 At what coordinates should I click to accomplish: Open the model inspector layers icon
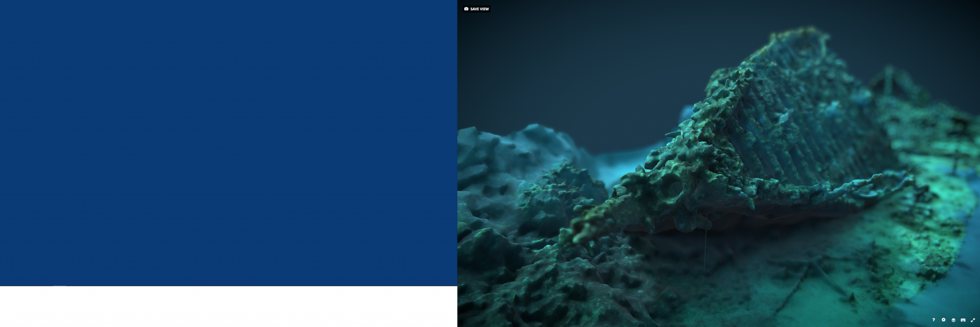point(953,320)
